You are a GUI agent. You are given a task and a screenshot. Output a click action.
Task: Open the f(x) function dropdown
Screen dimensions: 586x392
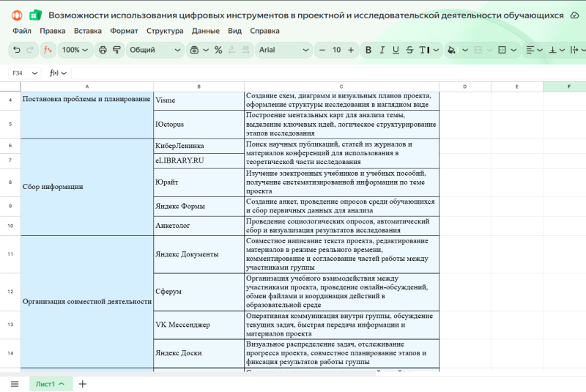point(58,73)
